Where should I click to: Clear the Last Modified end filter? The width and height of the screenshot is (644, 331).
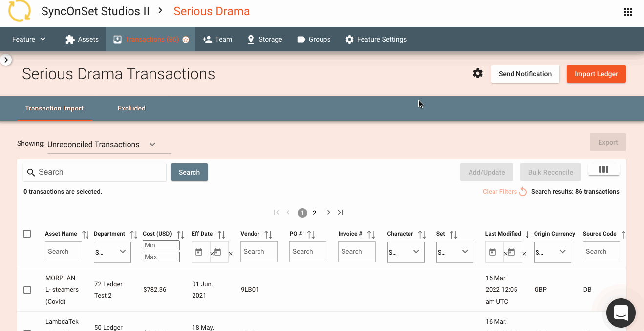click(x=524, y=254)
